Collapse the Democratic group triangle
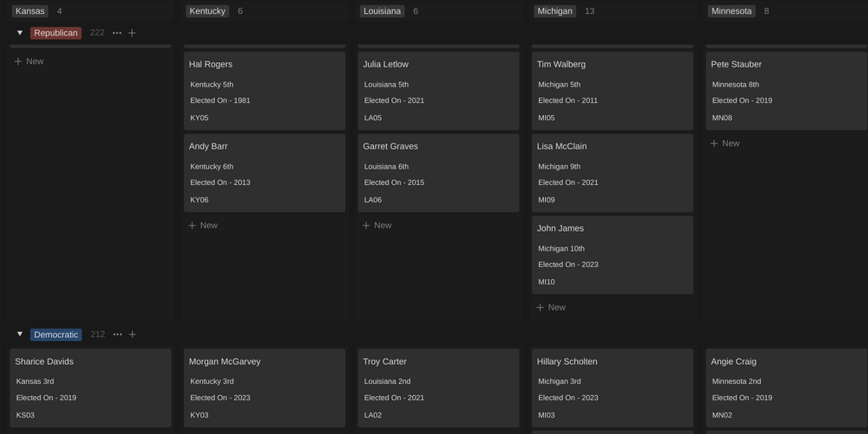The height and width of the screenshot is (434, 868). pyautogui.click(x=20, y=335)
